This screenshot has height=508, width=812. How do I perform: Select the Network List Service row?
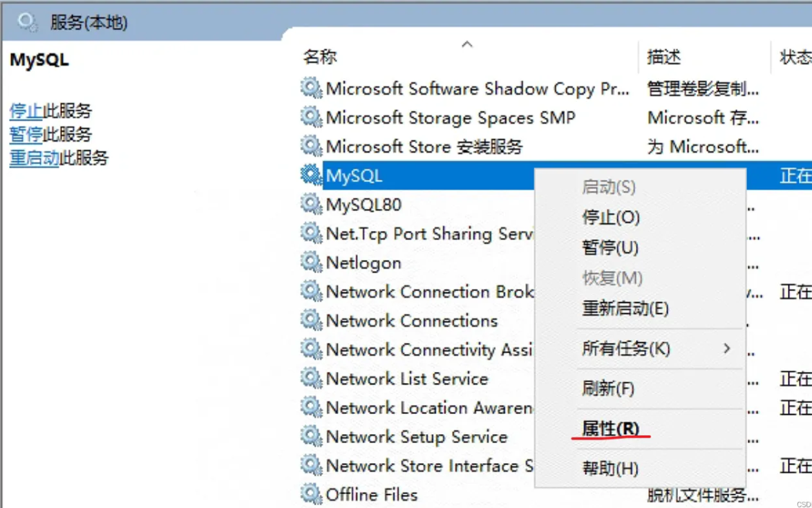point(407,379)
